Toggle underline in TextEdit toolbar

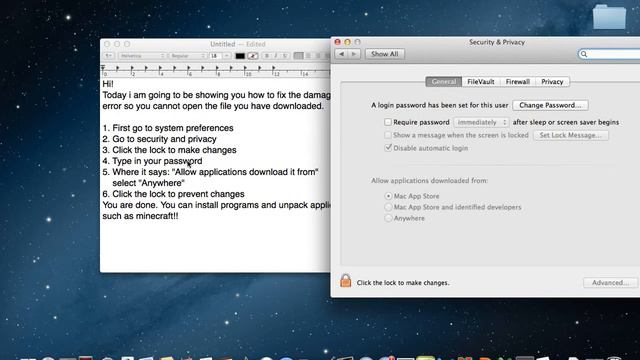pyautogui.click(x=285, y=56)
